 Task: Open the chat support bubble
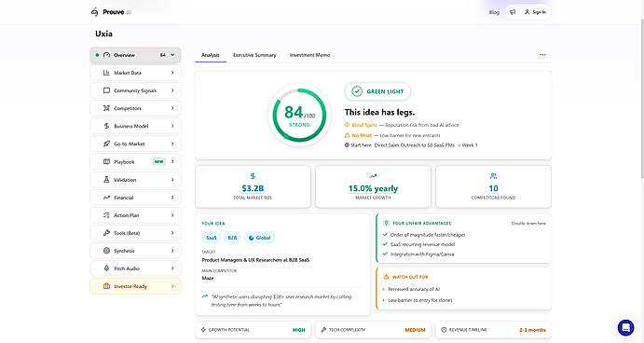[625, 327]
